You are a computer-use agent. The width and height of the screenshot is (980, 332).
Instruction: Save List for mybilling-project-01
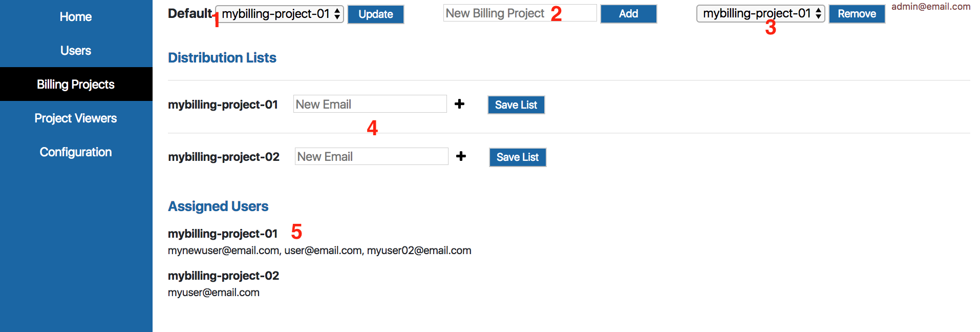tap(516, 105)
